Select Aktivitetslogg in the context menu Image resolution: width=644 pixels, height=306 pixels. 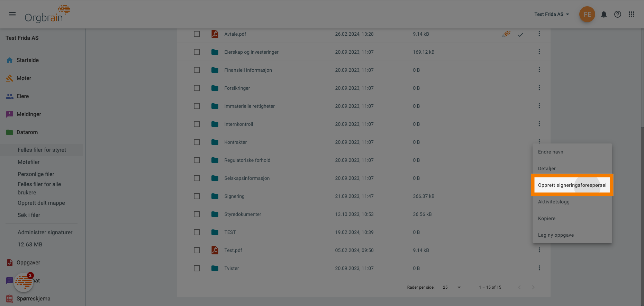coord(554,202)
